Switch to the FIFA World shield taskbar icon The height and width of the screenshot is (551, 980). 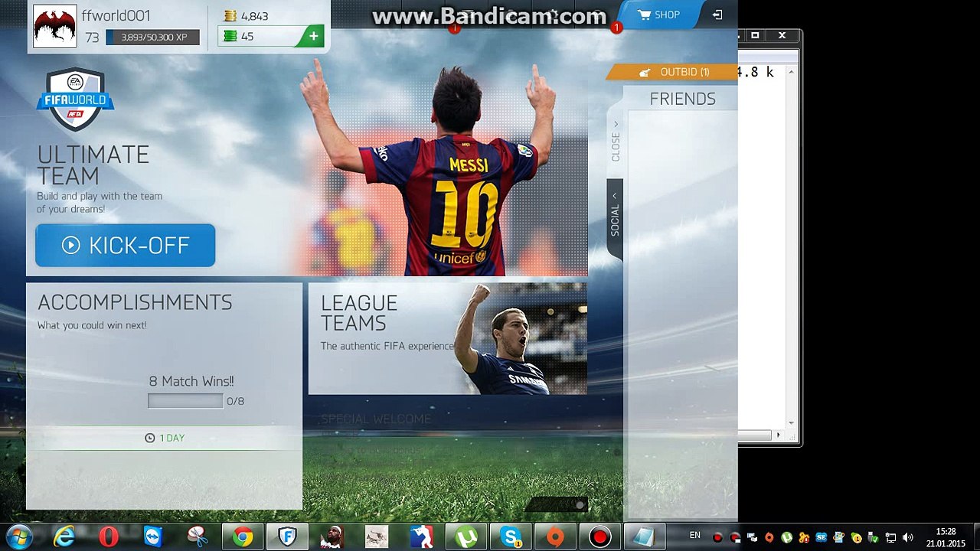[287, 537]
